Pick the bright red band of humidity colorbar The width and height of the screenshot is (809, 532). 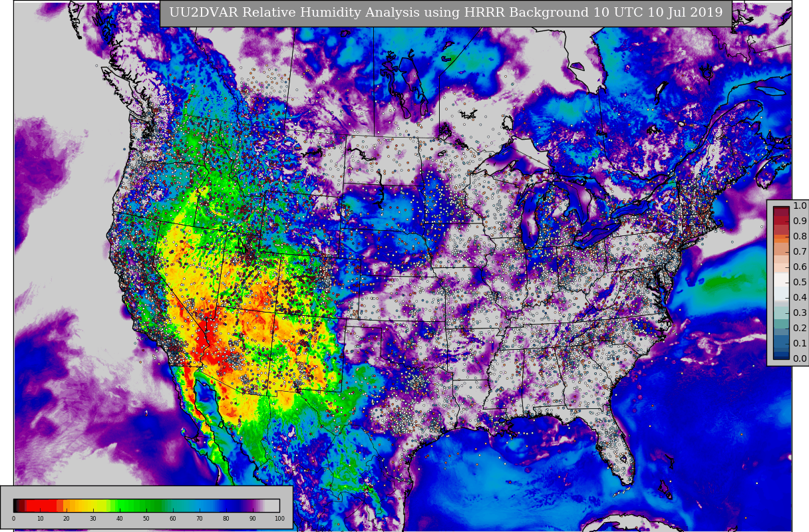coord(41,505)
